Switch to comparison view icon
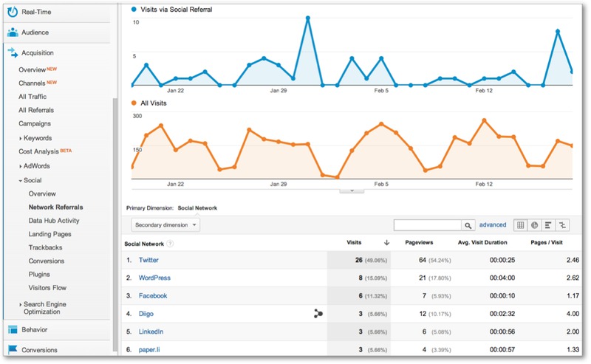Image resolution: width=591 pixels, height=364 pixels. [x=563, y=225]
